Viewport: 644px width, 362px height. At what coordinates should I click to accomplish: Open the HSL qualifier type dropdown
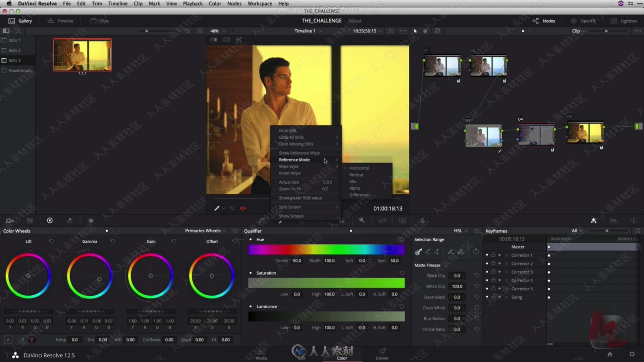coord(461,231)
